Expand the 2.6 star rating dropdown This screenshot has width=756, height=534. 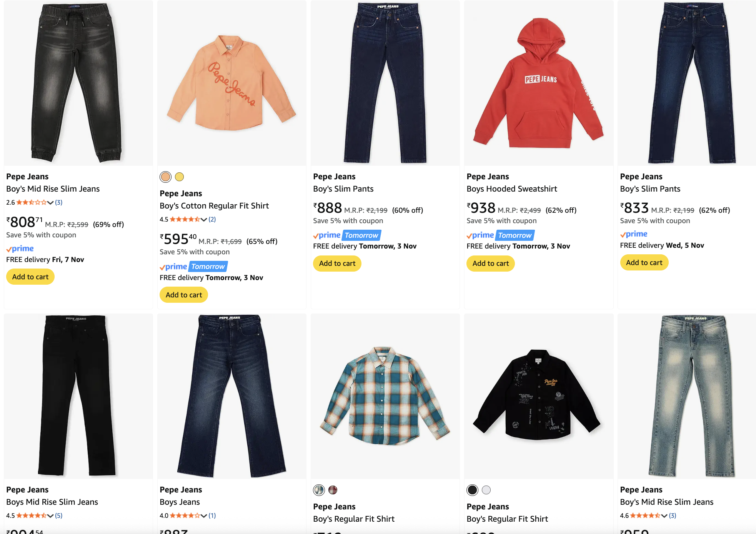[50, 202]
